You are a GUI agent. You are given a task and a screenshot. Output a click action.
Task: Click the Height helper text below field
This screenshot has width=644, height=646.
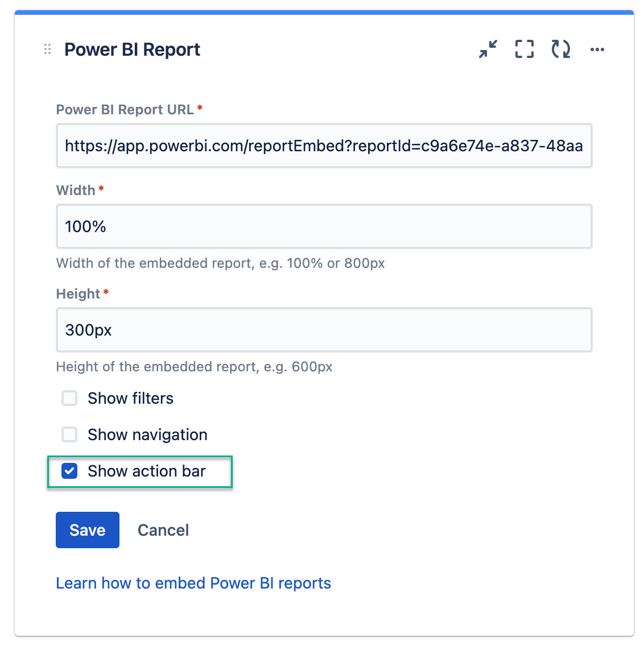tap(194, 367)
